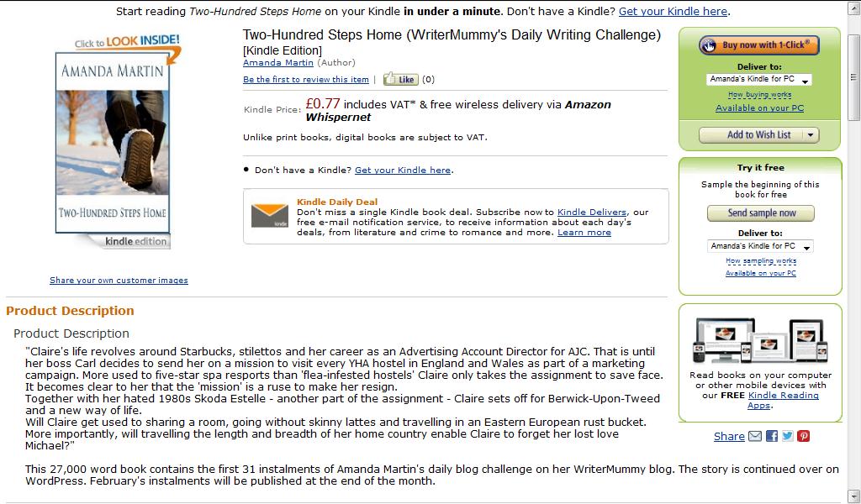Image resolution: width=861 pixels, height=504 pixels.
Task: Open Deliver to dropdown under Send sample
Action: click(x=760, y=247)
